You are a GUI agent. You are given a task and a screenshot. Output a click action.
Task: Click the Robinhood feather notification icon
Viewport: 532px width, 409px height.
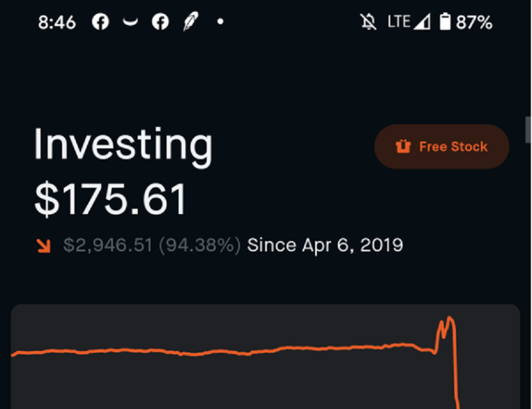pos(190,22)
